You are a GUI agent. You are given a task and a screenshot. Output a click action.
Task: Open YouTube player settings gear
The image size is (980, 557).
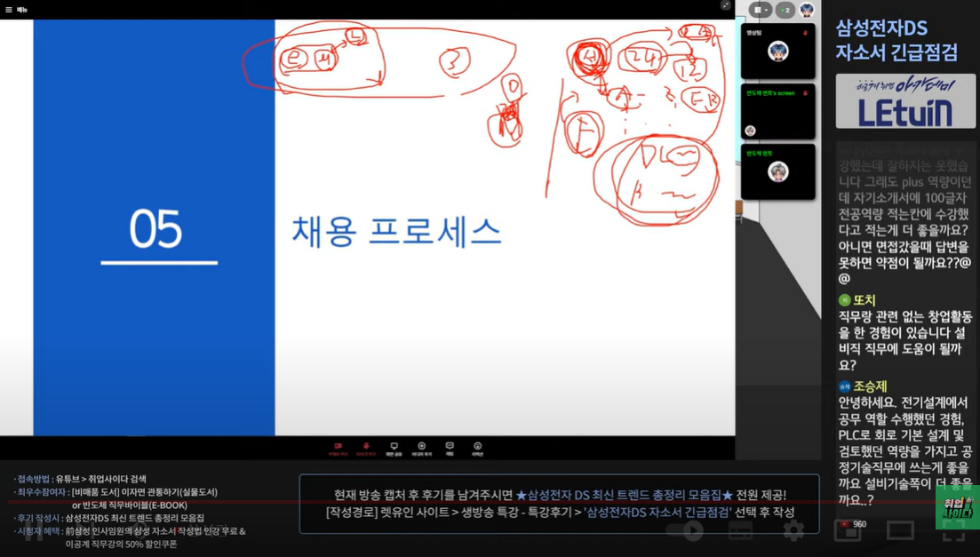[x=793, y=530]
